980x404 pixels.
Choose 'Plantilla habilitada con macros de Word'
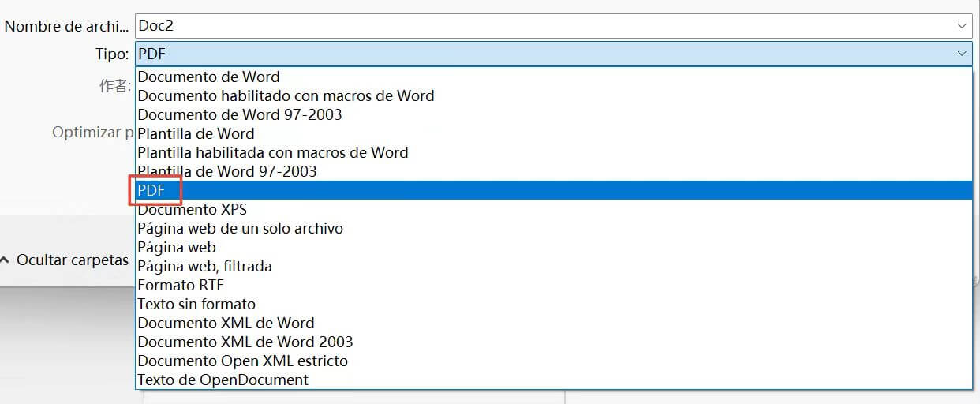(554, 152)
